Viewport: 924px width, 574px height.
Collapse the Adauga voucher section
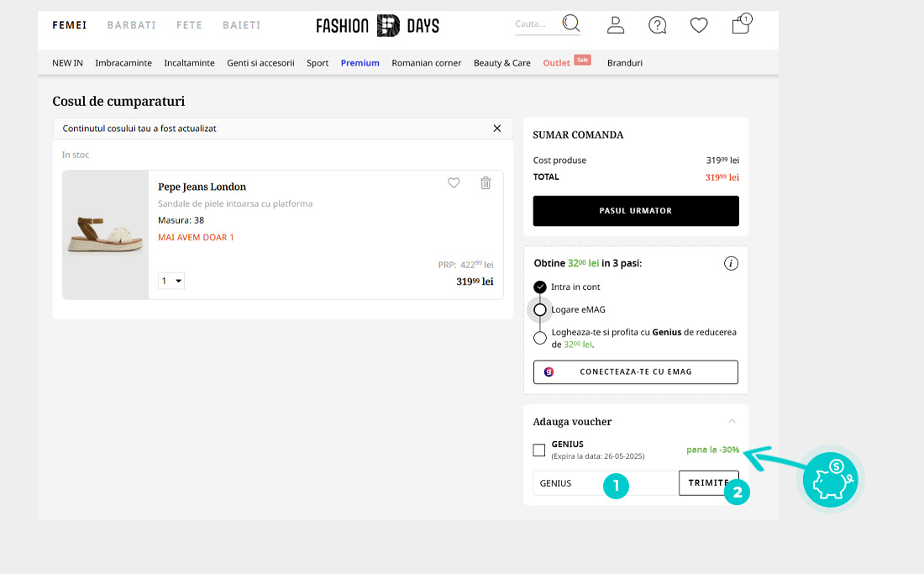732,421
